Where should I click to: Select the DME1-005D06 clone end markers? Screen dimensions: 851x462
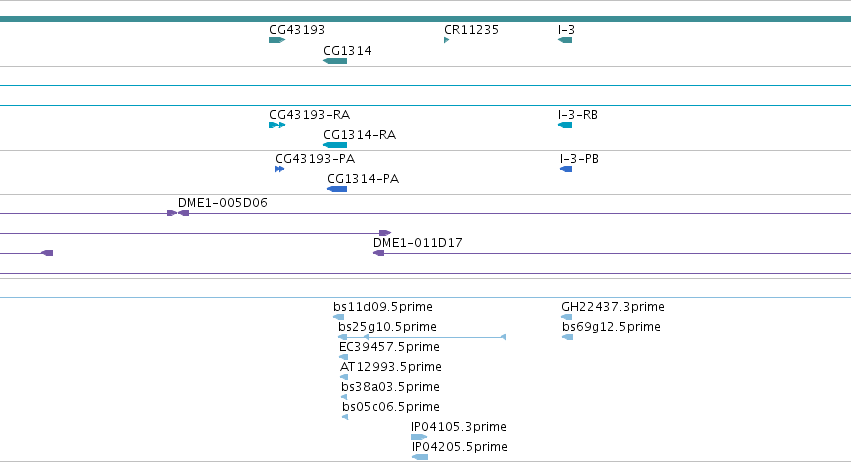tap(178, 213)
